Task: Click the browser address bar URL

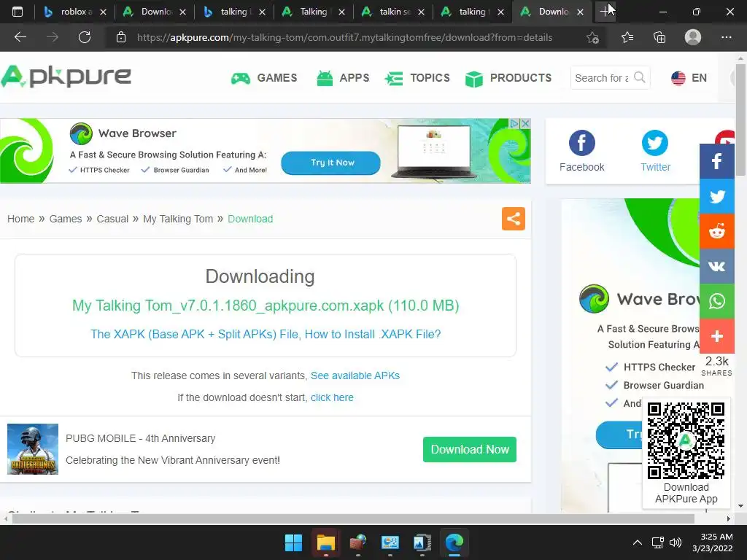Action: coord(344,37)
